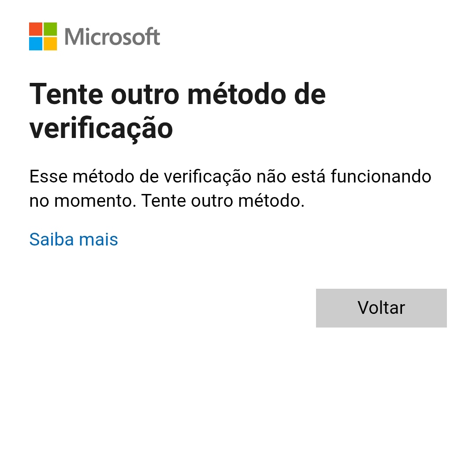
Task: Click the red square of the logo
Action: click(x=36, y=29)
